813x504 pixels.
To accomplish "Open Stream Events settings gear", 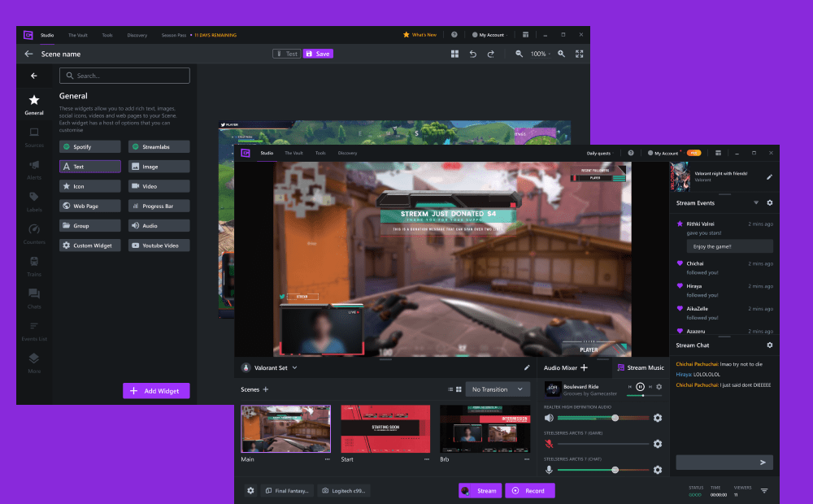I will point(769,202).
